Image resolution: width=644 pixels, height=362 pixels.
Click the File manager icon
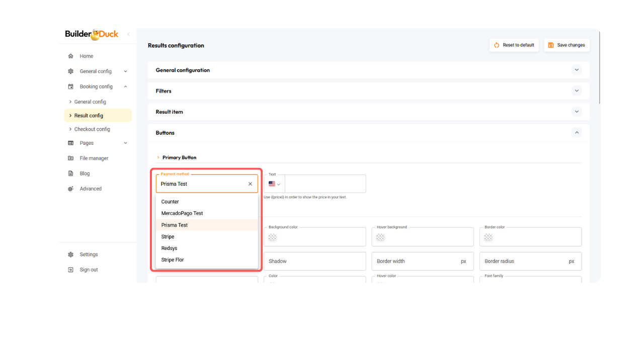point(70,158)
